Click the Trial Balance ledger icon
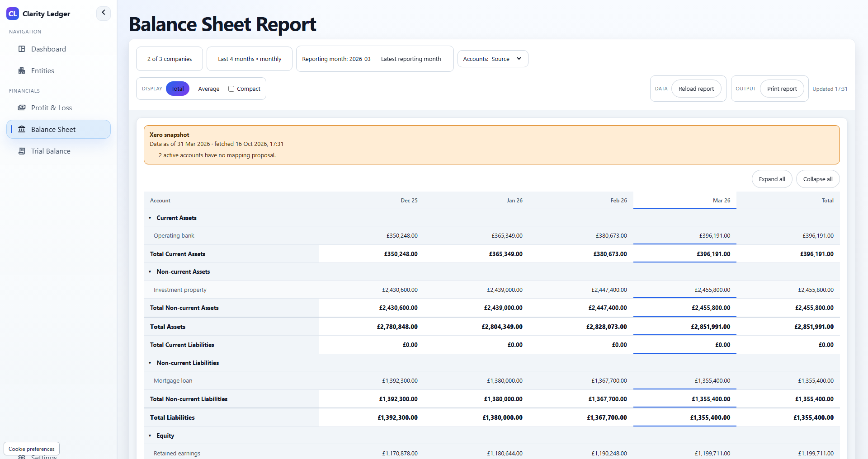Viewport: 868px width, 459px height. click(22, 151)
